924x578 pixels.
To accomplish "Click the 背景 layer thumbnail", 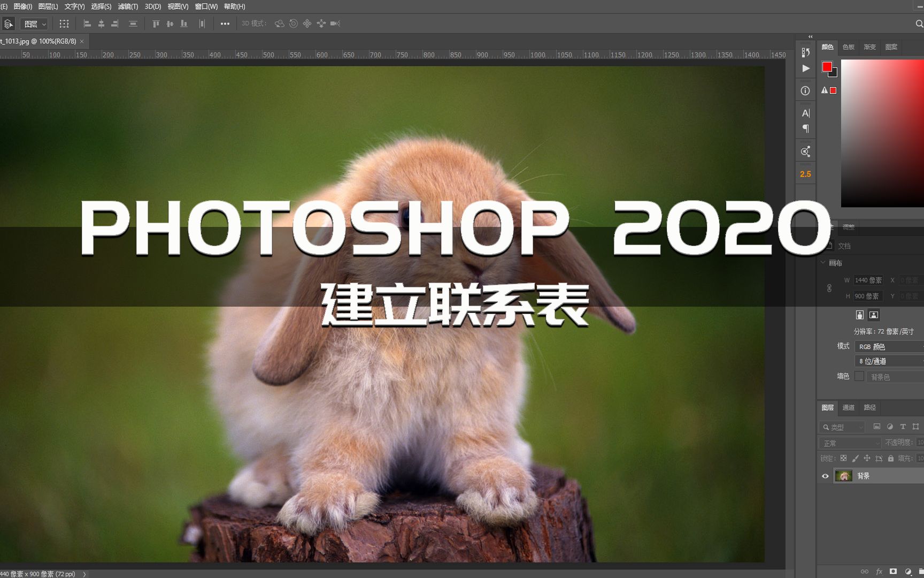I will click(x=844, y=476).
